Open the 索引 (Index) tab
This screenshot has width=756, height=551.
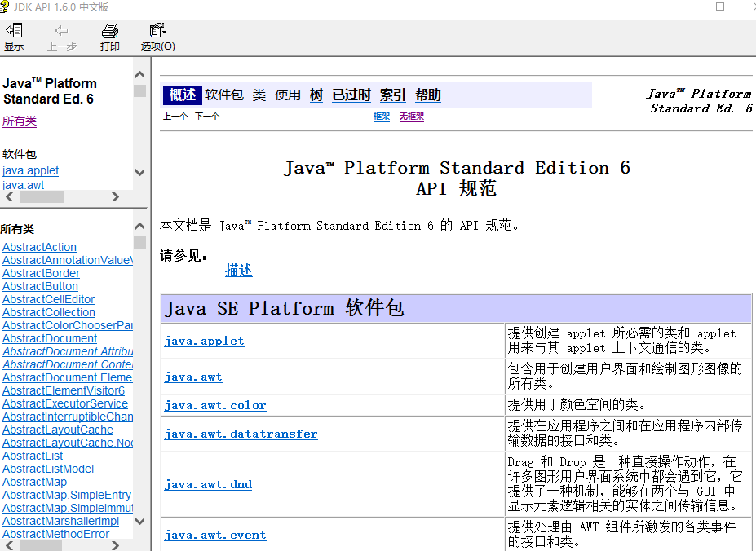392,95
